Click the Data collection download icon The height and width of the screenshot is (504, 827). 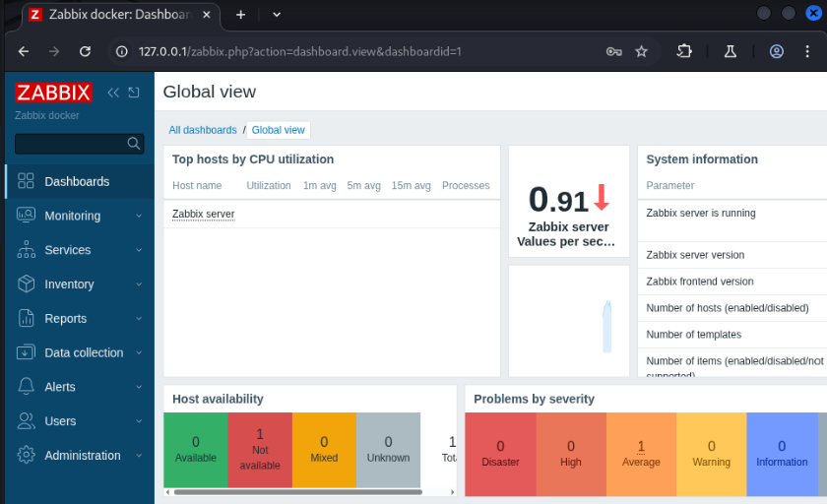tap(26, 352)
